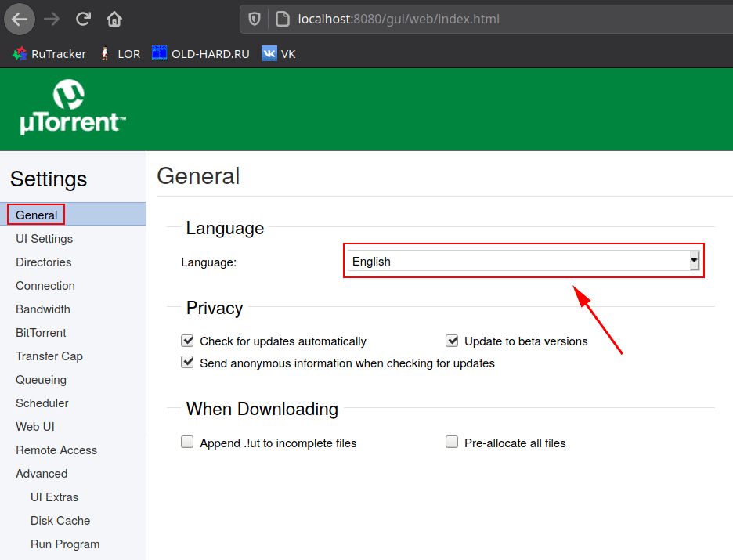Open the VK bookmark
The image size is (733, 560).
coord(279,54)
